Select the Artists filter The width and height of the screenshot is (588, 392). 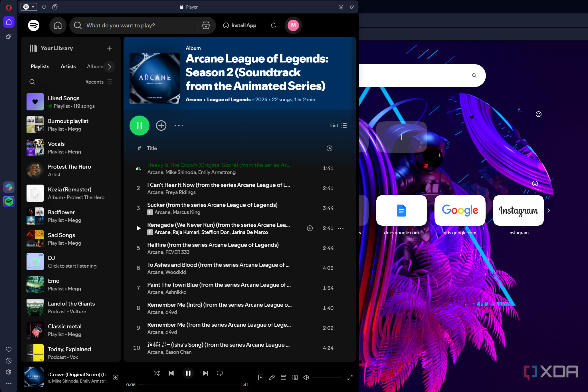pos(68,66)
